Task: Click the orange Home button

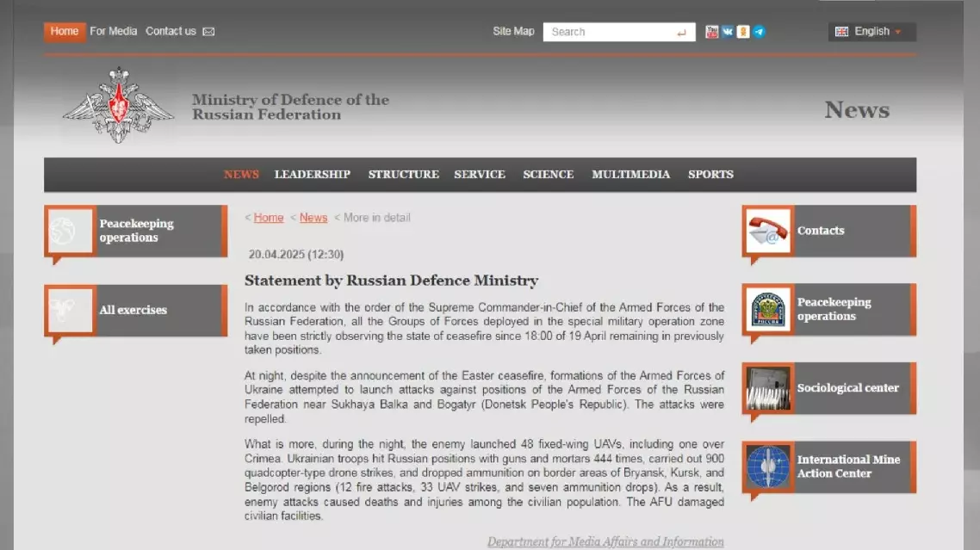Action: (65, 31)
